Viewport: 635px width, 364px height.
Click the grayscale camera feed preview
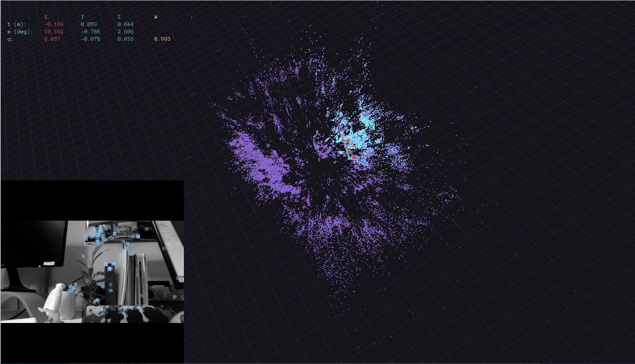click(92, 272)
